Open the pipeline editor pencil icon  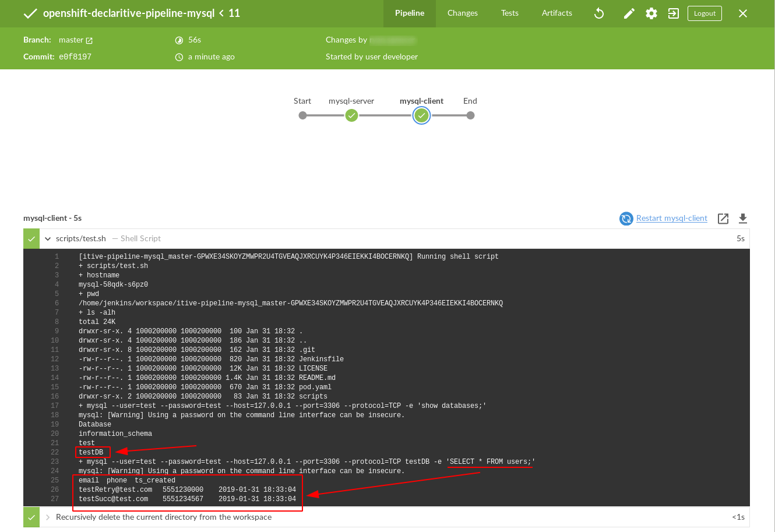click(x=629, y=13)
